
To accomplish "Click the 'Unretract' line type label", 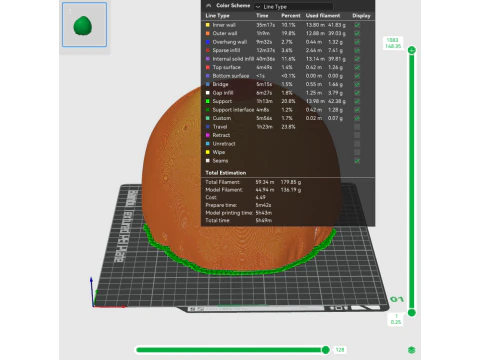I will pos(224,144).
